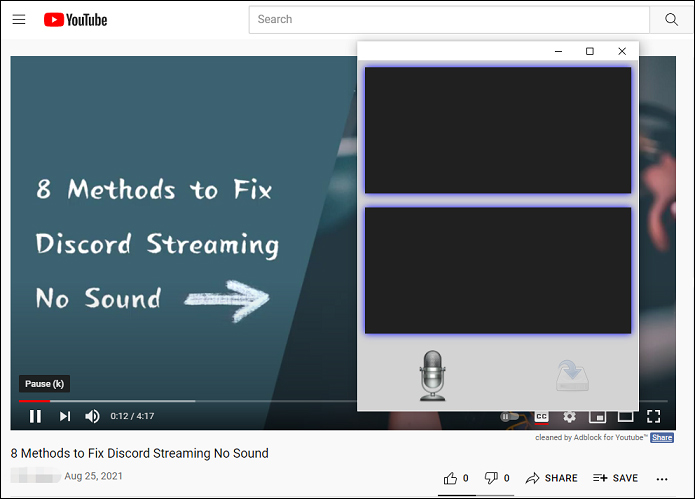This screenshot has width=695, height=499.
Task: Click into the Search input field
Action: (449, 19)
